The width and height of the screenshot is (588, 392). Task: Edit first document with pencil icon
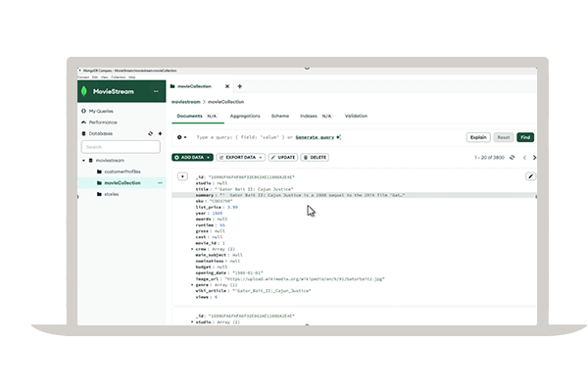530,176
